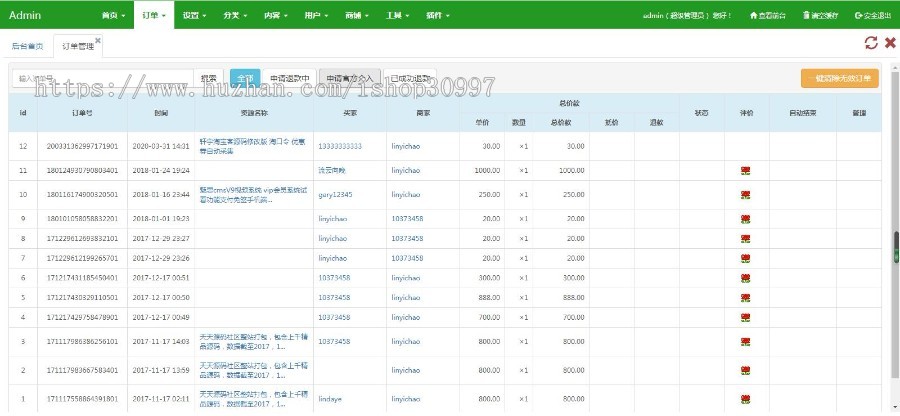Click the rose rating icon in order 9 row
This screenshot has width=900, height=416.
[x=746, y=219]
